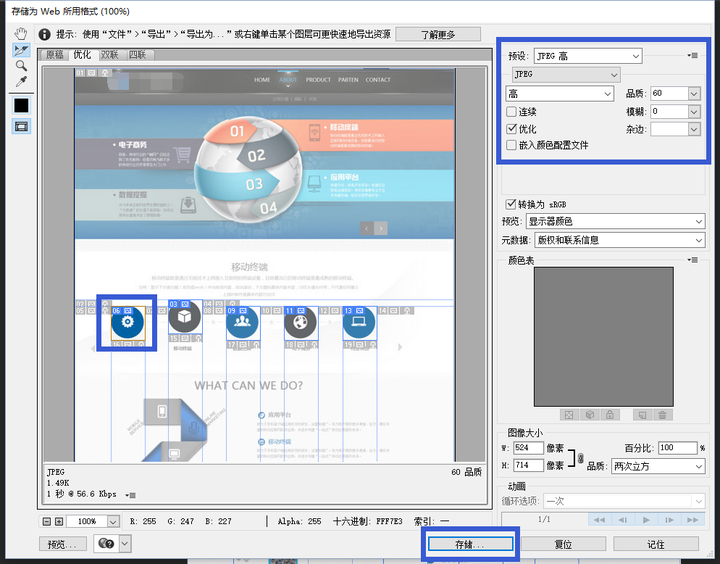Open download speed flyout beside 56.6 Kbps

coord(130,495)
